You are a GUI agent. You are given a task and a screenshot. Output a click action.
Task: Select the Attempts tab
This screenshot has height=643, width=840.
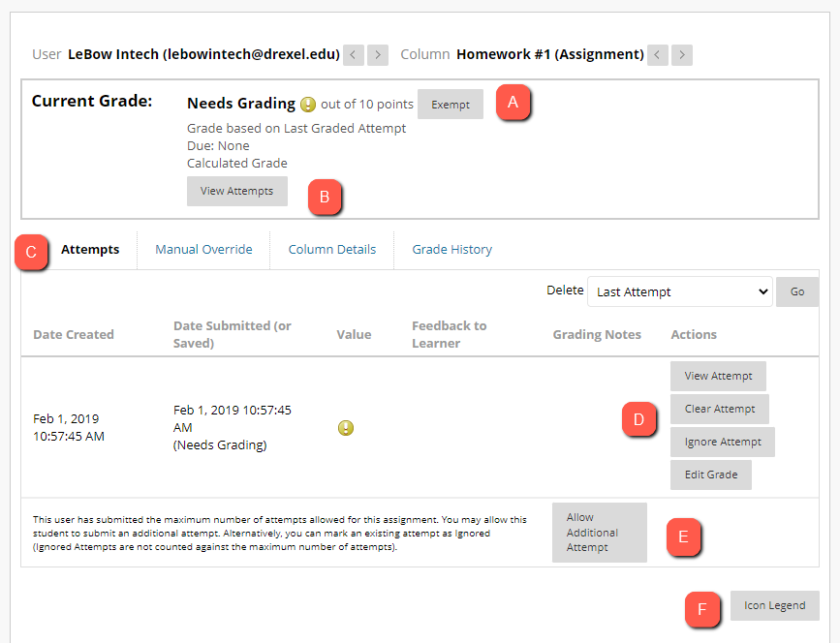coord(90,250)
